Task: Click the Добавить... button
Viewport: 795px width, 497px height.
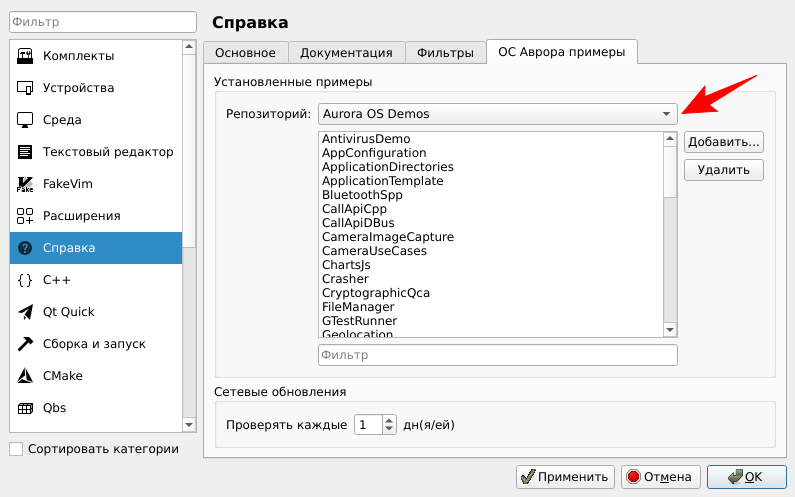Action: 724,142
